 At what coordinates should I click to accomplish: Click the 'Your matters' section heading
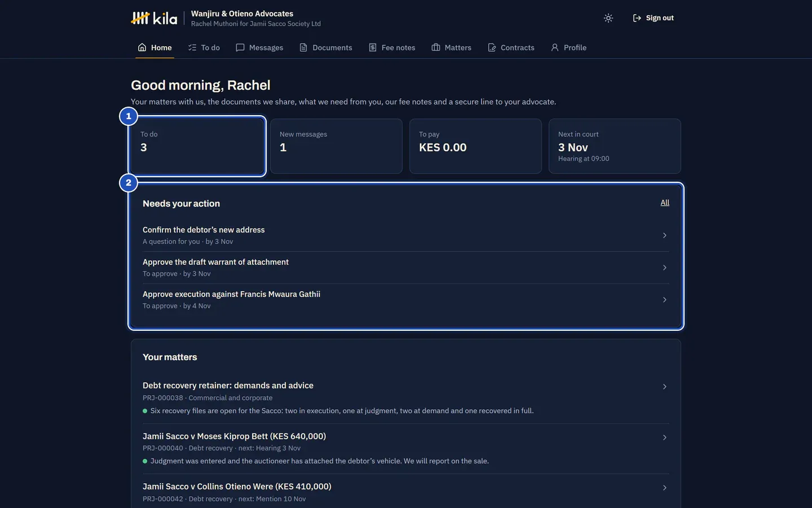170,357
